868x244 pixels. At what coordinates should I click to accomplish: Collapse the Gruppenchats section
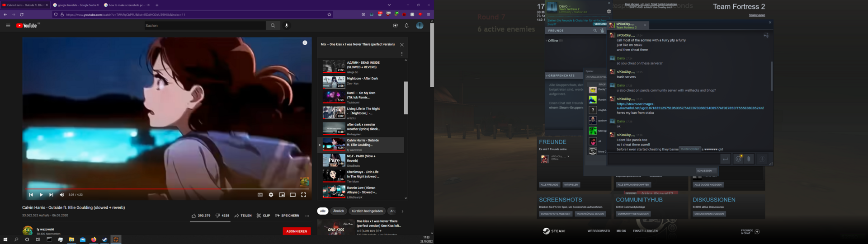[x=547, y=75]
